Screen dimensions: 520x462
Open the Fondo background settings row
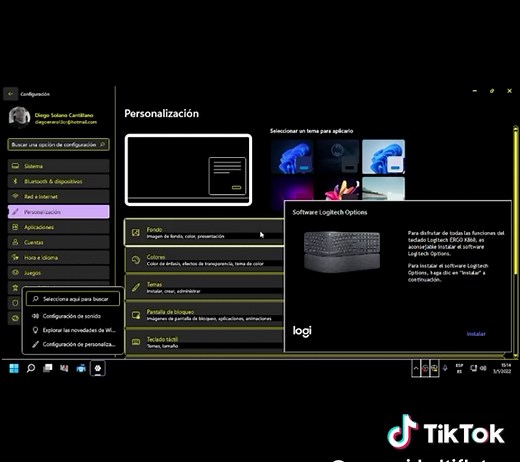click(x=204, y=233)
